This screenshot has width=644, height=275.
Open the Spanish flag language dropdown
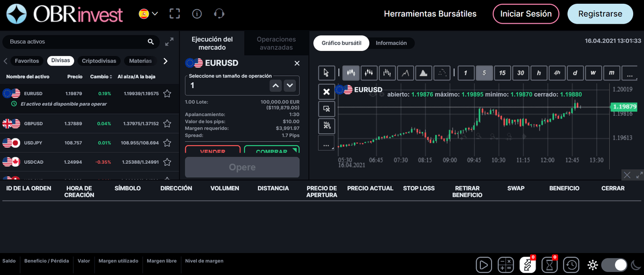(148, 14)
